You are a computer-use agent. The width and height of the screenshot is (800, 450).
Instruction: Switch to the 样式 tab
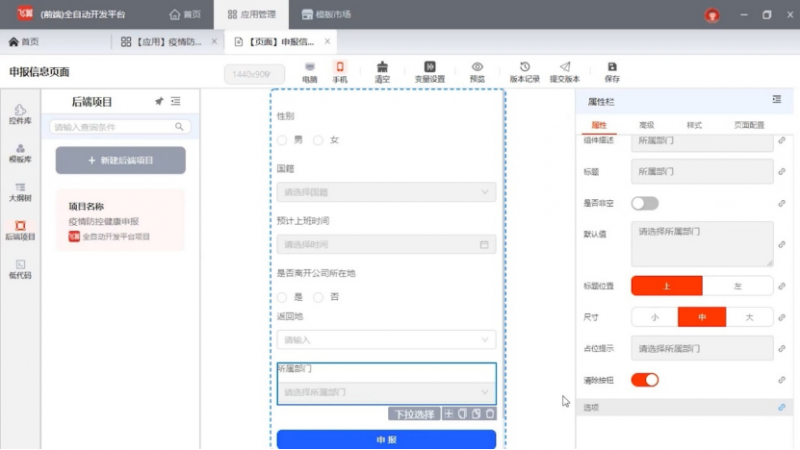[694, 125]
